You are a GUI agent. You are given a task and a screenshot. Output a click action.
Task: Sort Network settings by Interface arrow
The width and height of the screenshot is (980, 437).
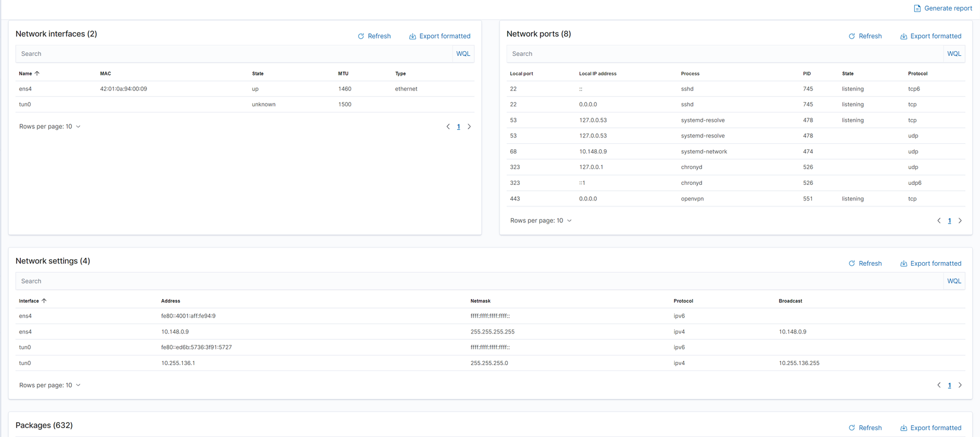[x=44, y=301]
